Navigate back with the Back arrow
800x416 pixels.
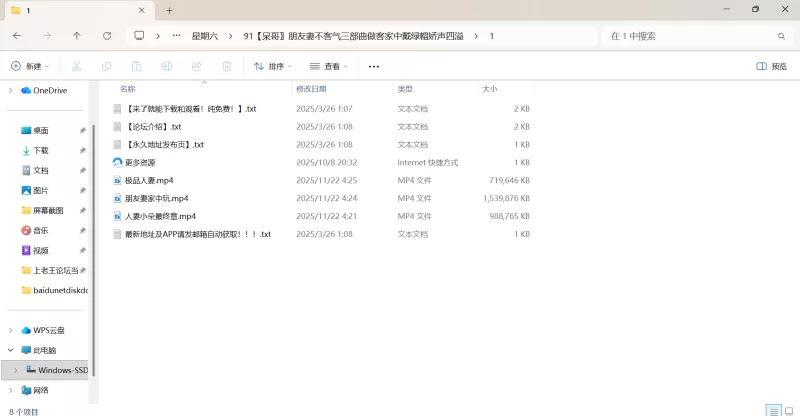17,35
